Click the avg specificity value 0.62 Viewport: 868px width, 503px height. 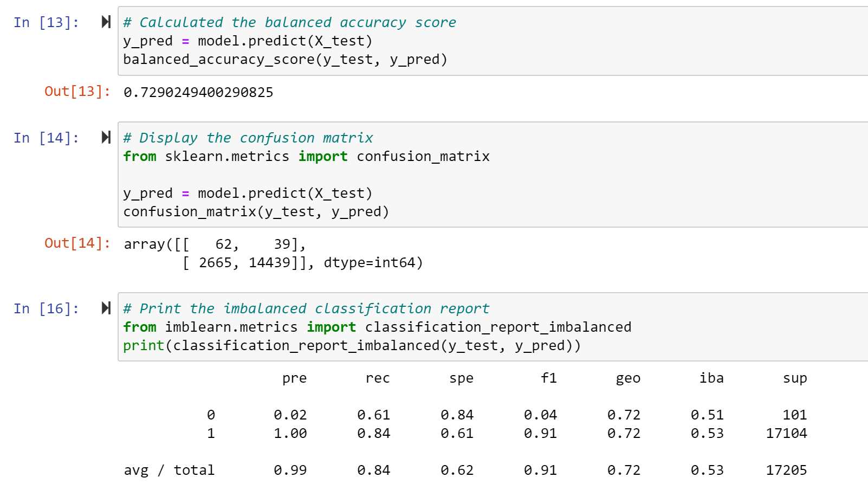coord(457,470)
